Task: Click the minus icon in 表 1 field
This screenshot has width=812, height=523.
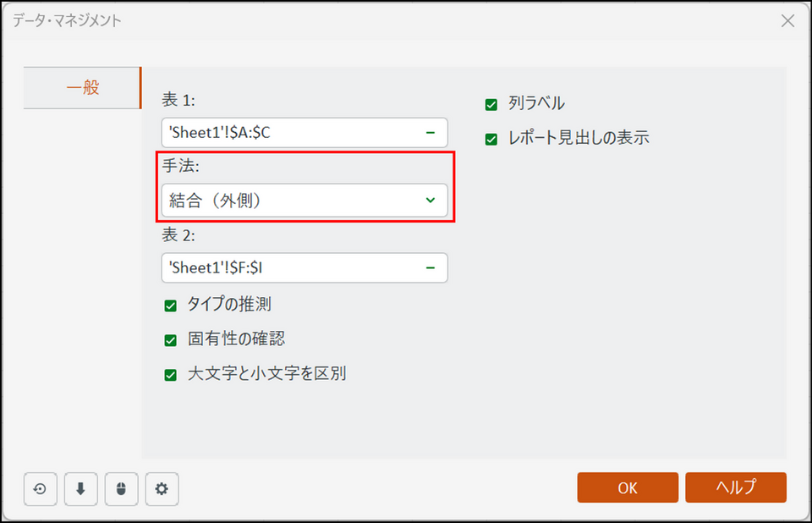Action: coord(431,133)
